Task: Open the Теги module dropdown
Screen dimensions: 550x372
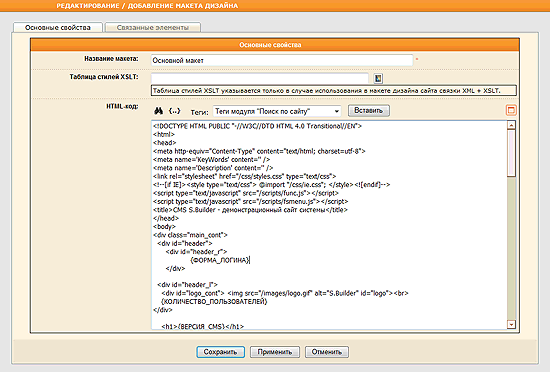Action: (x=277, y=111)
